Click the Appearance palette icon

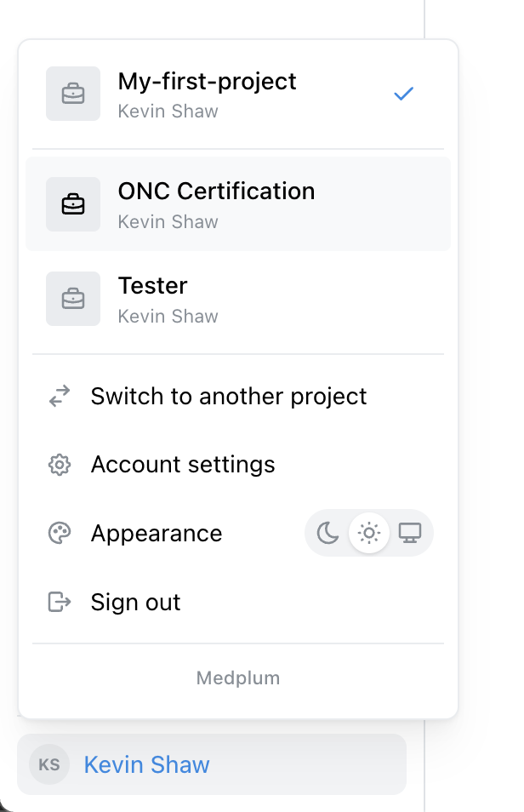tap(60, 533)
